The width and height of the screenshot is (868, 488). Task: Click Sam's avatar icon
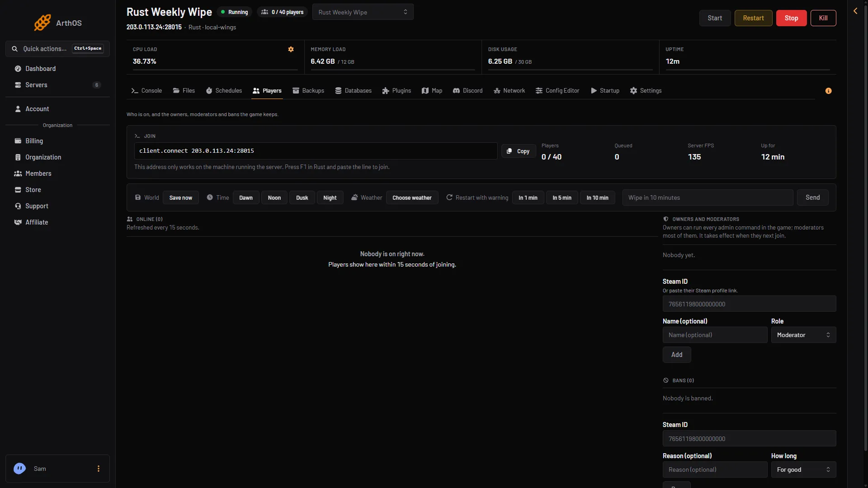[x=19, y=469]
